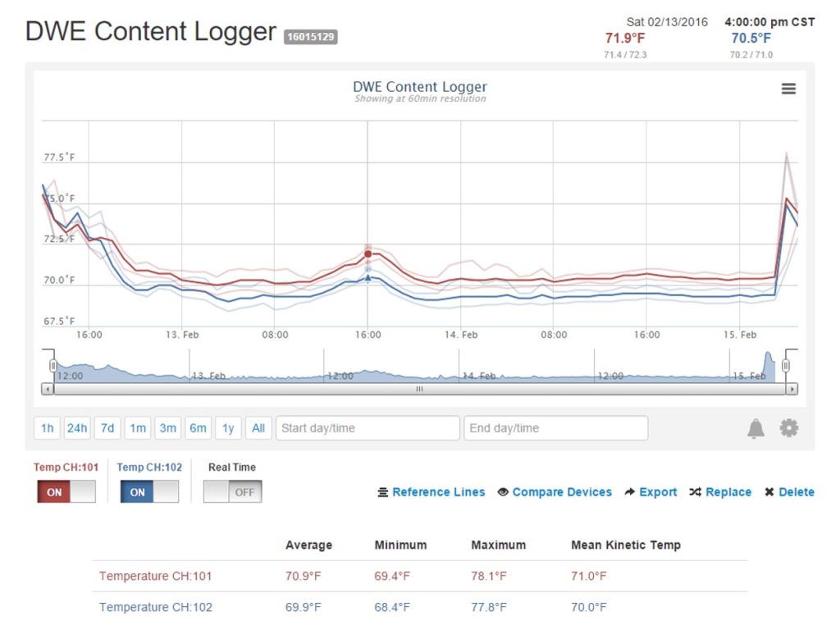
Task: Click the Reference Lines icon link
Action: [x=431, y=492]
